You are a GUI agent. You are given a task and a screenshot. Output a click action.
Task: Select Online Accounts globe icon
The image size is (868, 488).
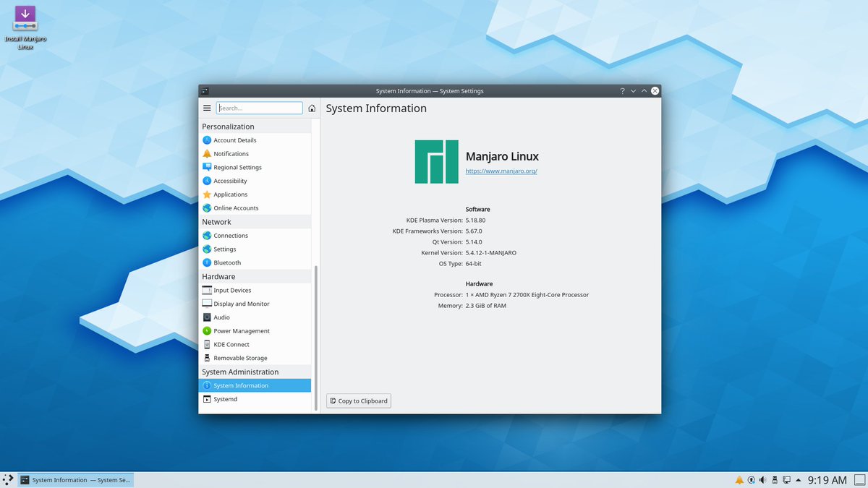pyautogui.click(x=207, y=208)
